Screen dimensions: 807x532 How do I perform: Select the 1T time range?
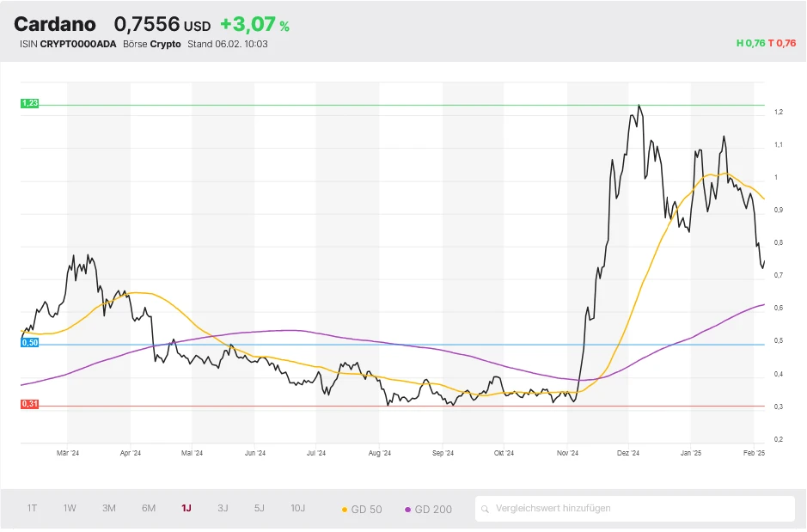point(32,508)
